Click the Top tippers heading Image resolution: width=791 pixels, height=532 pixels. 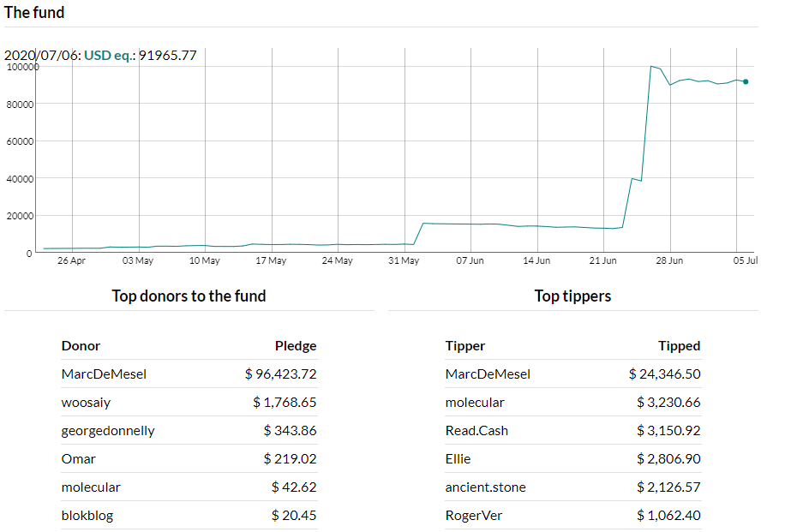[572, 296]
